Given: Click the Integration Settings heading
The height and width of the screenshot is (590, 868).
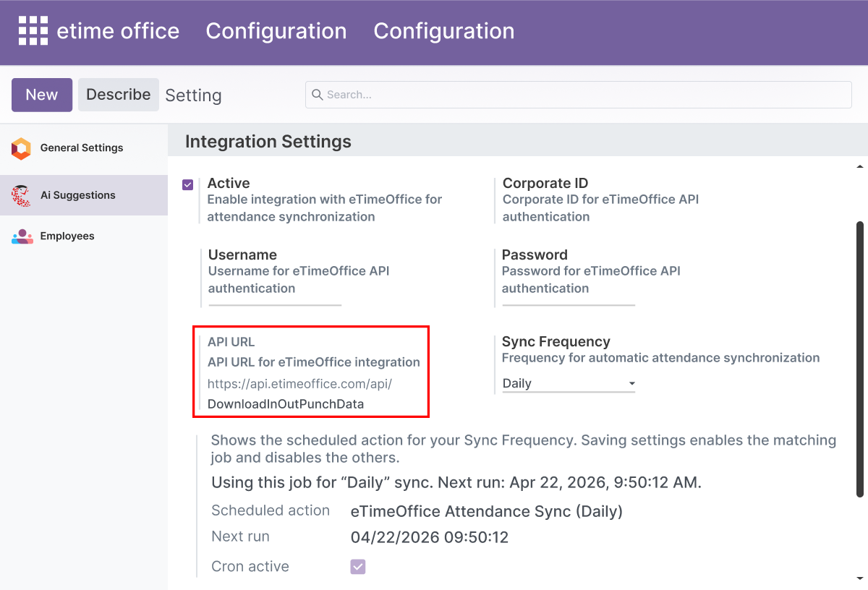Looking at the screenshot, I should tap(268, 142).
